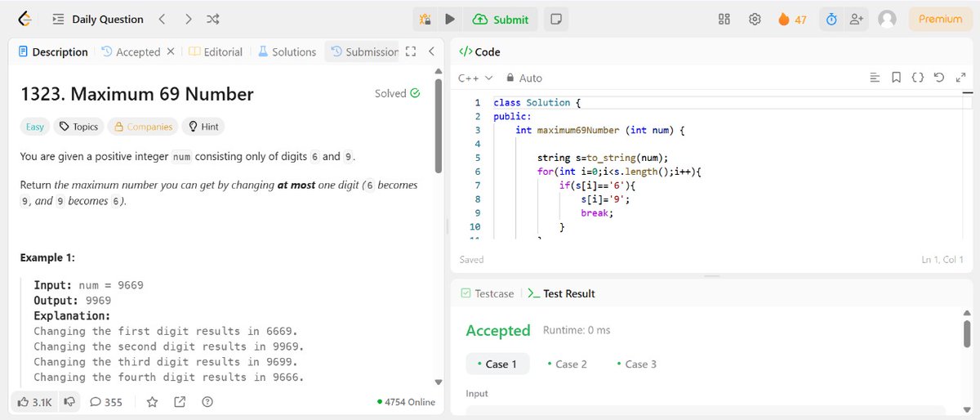Image resolution: width=980 pixels, height=420 pixels.
Task: Start the timer clock icon
Action: coord(831,19)
